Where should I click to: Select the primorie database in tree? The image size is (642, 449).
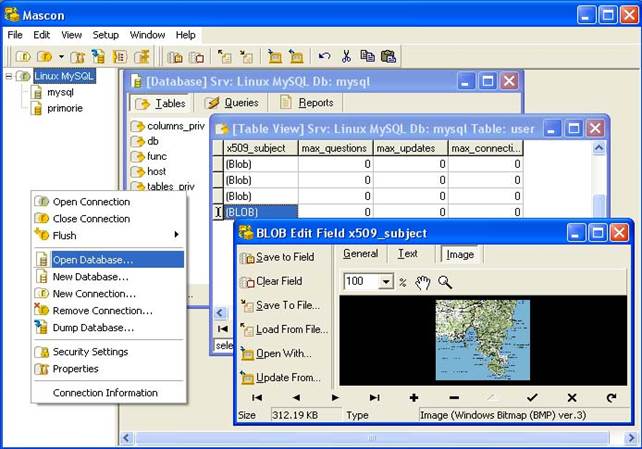pyautogui.click(x=64, y=108)
